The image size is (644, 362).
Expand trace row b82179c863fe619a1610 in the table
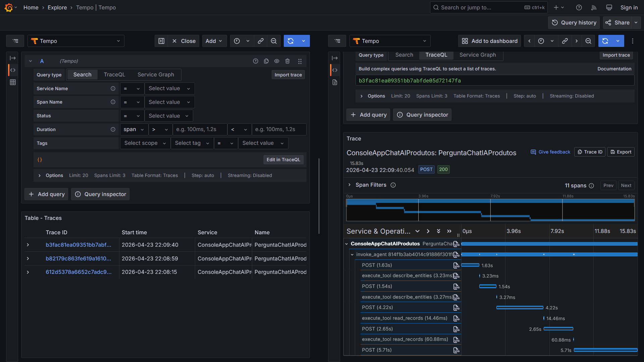(28, 258)
